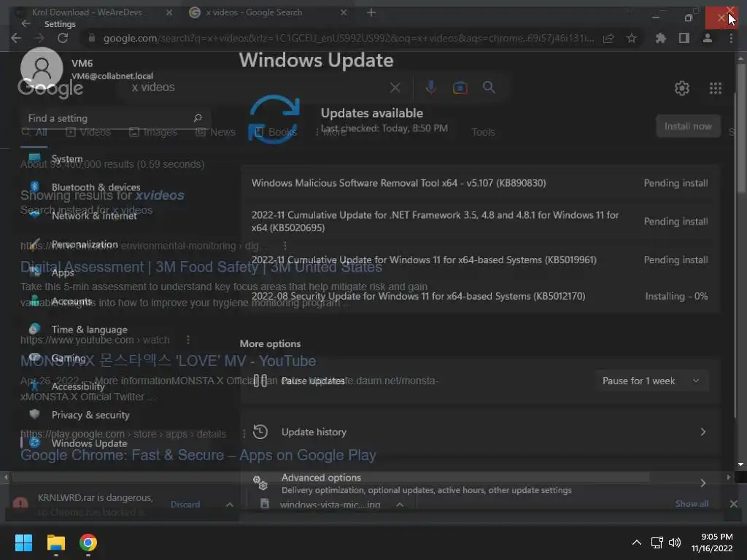Select the Videos search filter tab
Screen dimensions: 747x560
pos(88,132)
